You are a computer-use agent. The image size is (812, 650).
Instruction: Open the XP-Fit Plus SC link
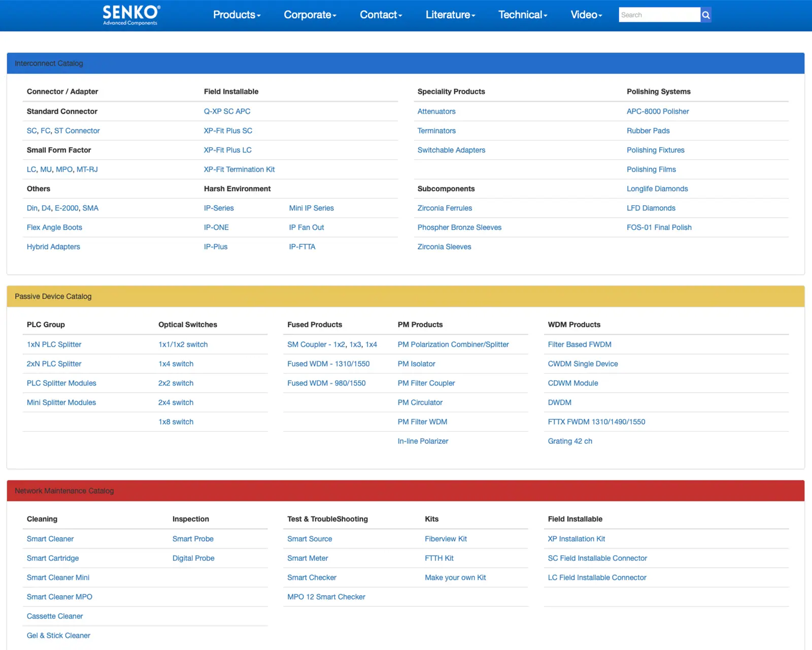pyautogui.click(x=228, y=131)
